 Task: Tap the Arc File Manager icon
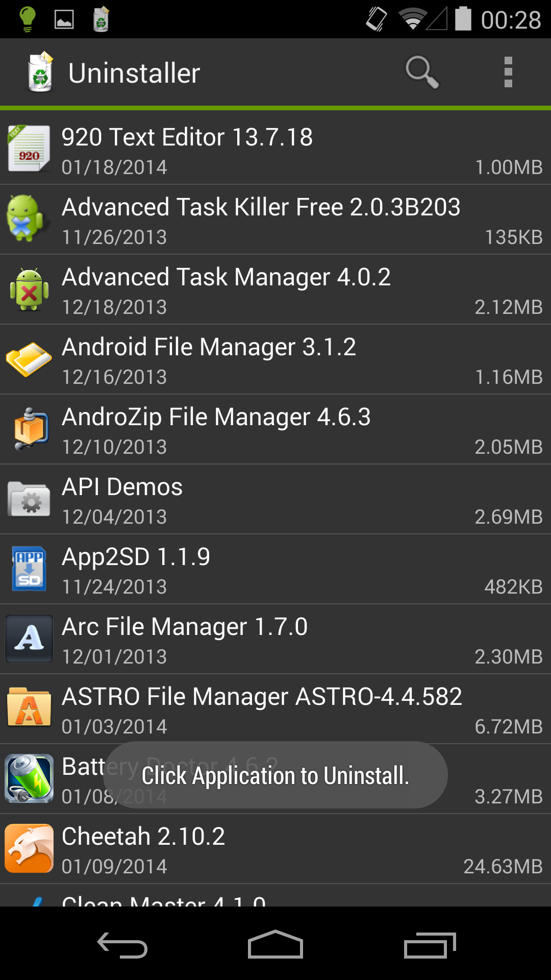coord(29,639)
